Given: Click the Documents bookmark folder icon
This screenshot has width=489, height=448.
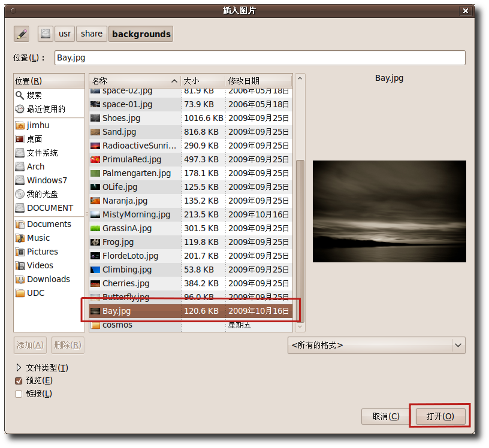Looking at the screenshot, I should [x=20, y=224].
